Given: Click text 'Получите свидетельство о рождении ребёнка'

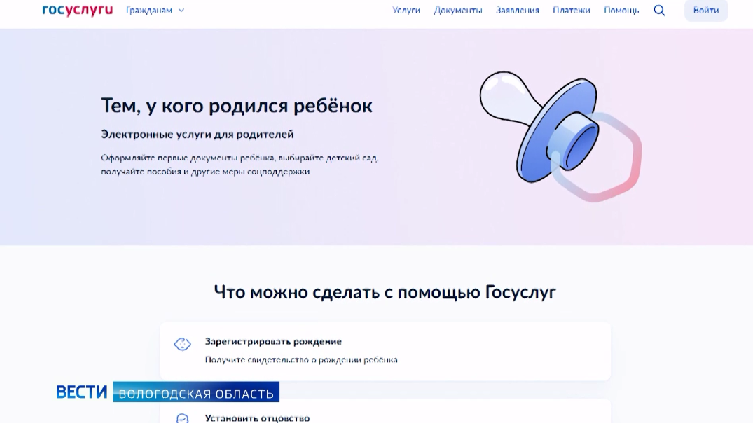Looking at the screenshot, I should point(301,360).
